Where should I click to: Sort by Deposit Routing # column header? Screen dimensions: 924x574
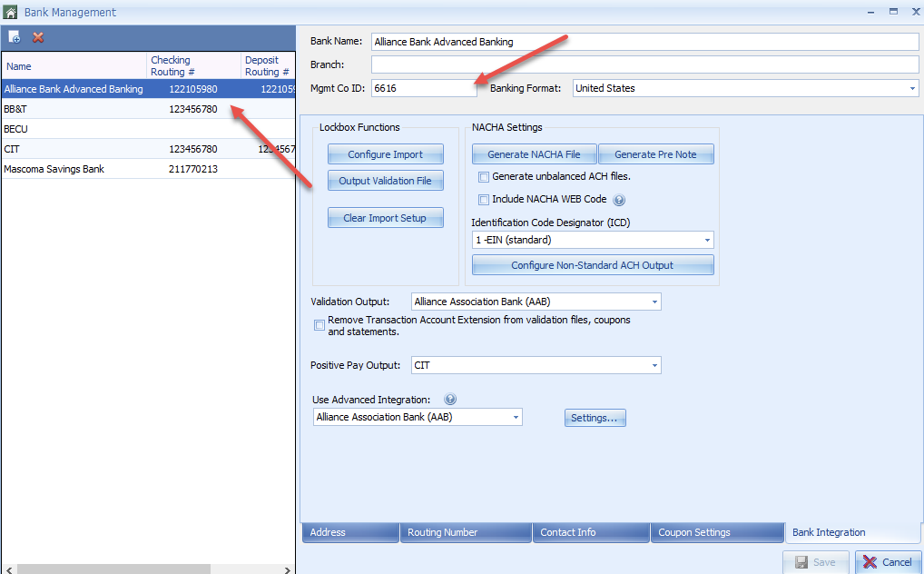click(268, 66)
